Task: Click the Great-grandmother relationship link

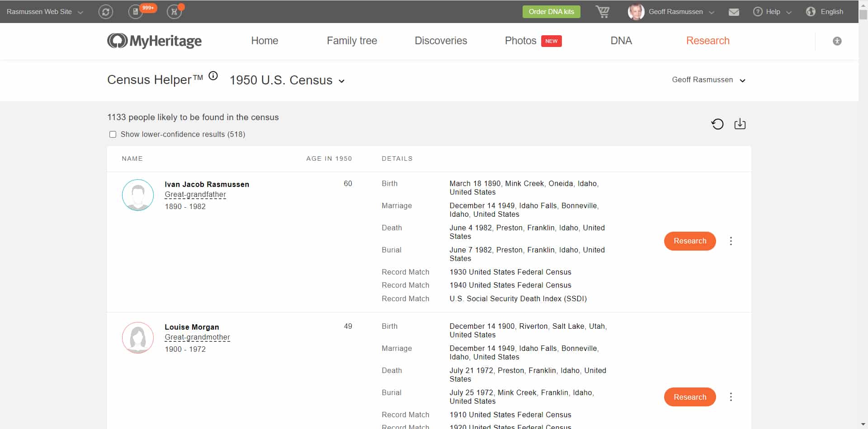Action: [x=197, y=337]
